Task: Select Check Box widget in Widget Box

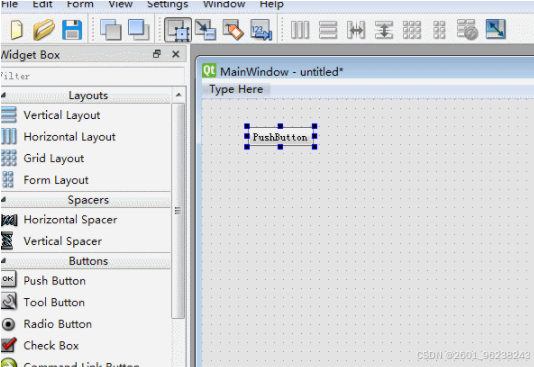Action: click(85, 346)
